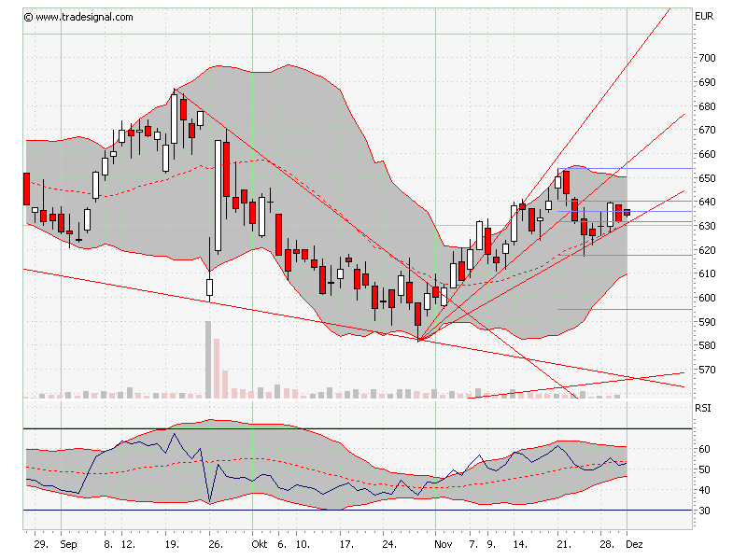Click the tallest gray volume bar
The image size is (747, 560).
point(208,359)
